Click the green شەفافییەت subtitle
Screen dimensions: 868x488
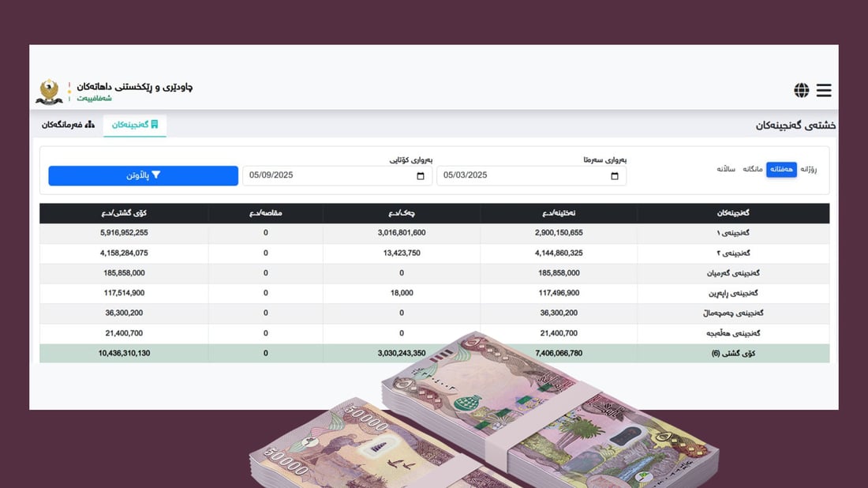point(94,99)
